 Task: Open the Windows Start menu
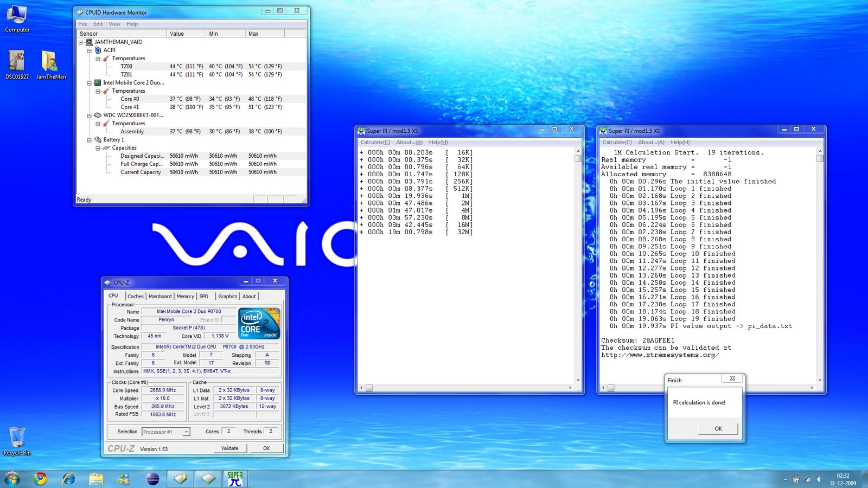(x=12, y=479)
